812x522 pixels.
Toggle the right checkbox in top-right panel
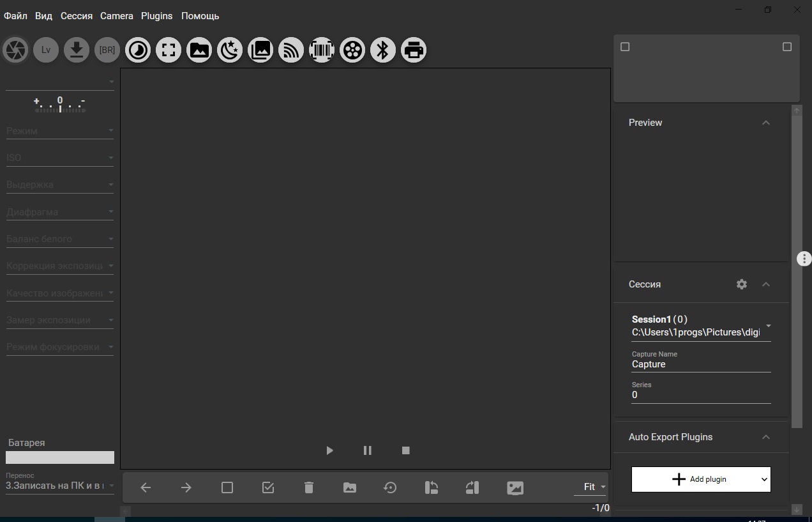pyautogui.click(x=787, y=47)
